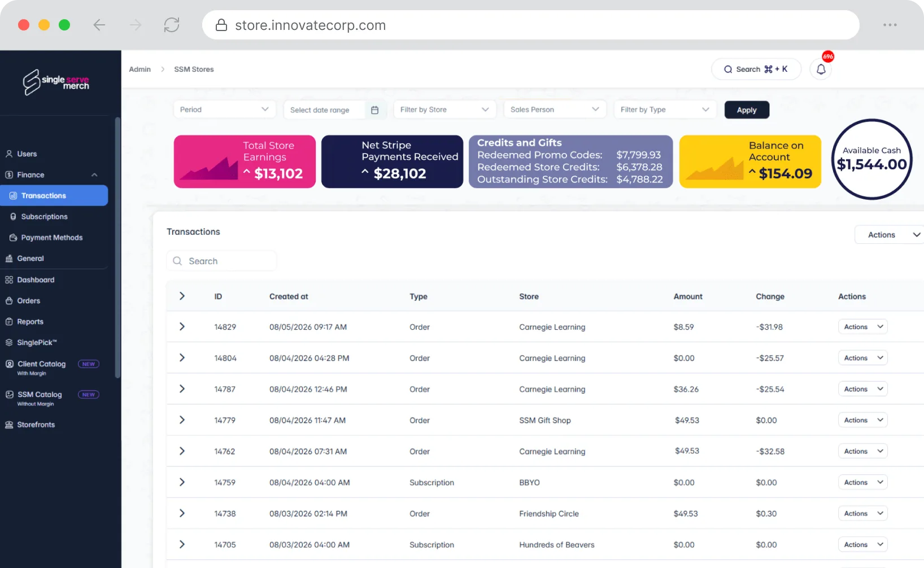This screenshot has width=924, height=568.
Task: Open the Transactions panel Actions dropdown
Action: [889, 235]
